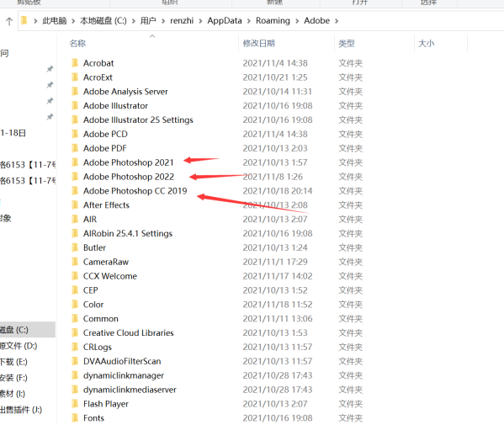This screenshot has width=504, height=425.
Task: Sort by 类型 column header
Action: pos(347,44)
